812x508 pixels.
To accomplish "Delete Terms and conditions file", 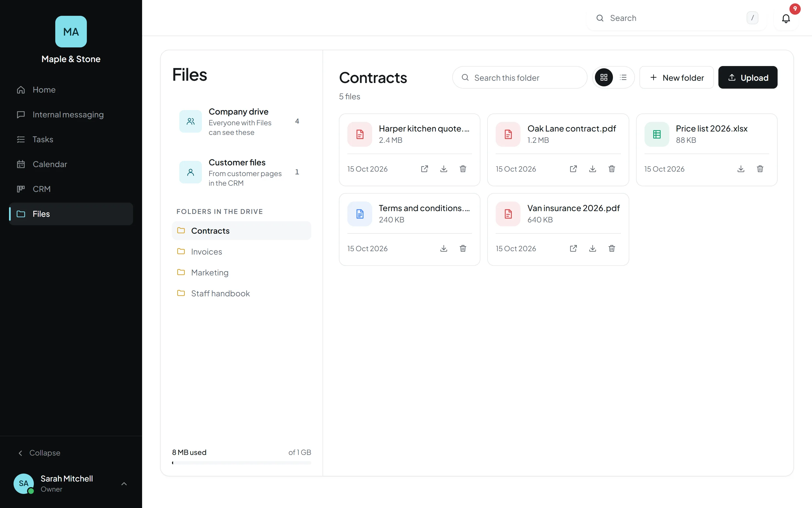I will click(463, 248).
